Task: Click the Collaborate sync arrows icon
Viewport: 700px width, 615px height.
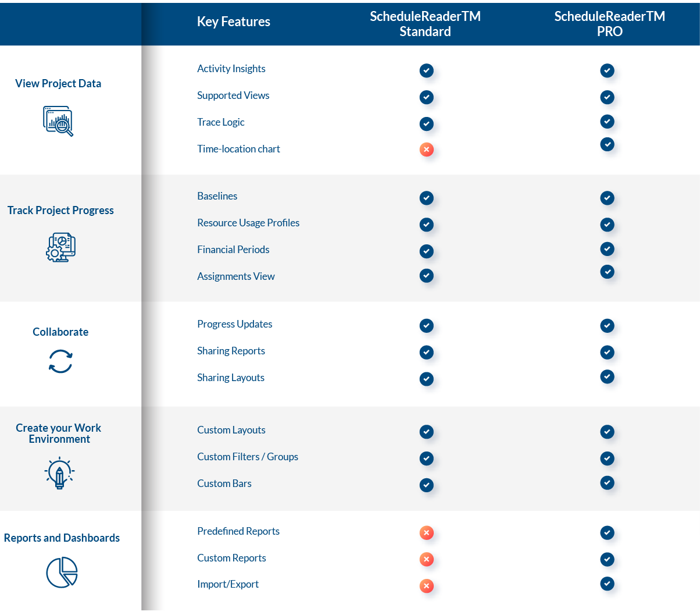Action: [x=60, y=361]
